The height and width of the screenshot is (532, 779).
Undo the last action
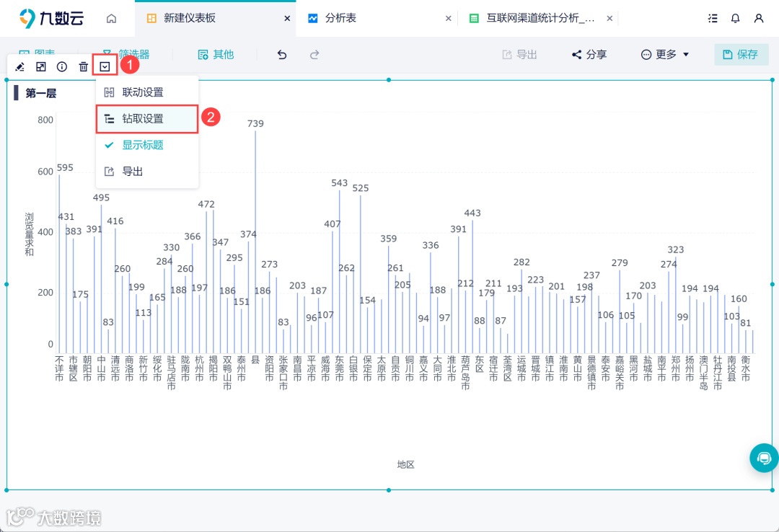pyautogui.click(x=281, y=54)
